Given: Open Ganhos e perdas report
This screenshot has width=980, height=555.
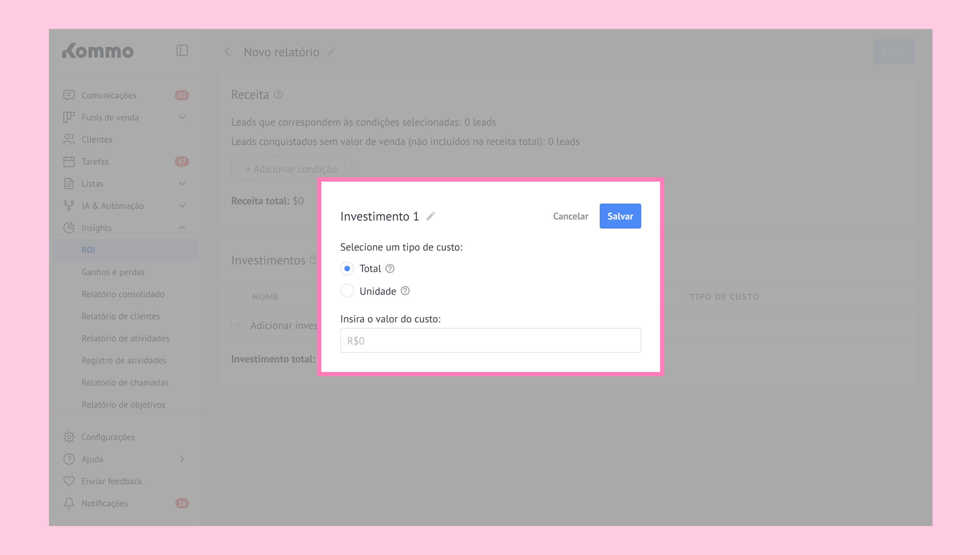Looking at the screenshot, I should pos(113,272).
